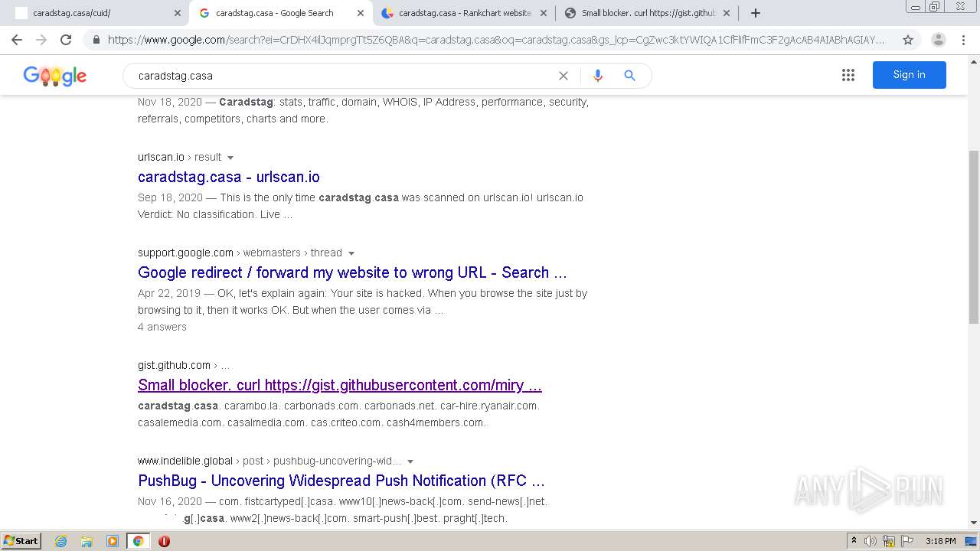Open the volume tray icon
This screenshot has width=980, height=551.
pyautogui.click(x=871, y=541)
